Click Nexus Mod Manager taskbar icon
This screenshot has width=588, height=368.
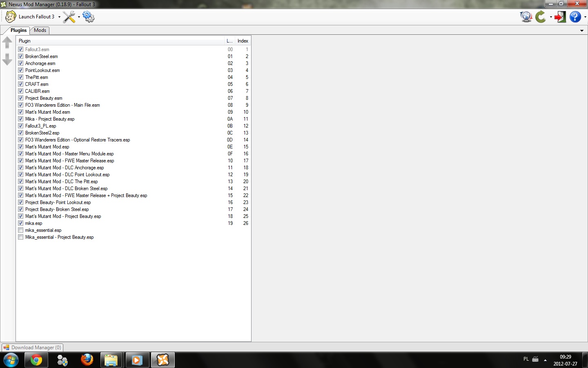163,360
